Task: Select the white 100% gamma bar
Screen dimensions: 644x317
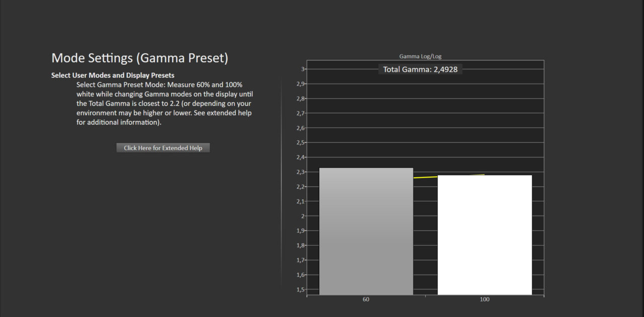Action: [x=485, y=235]
